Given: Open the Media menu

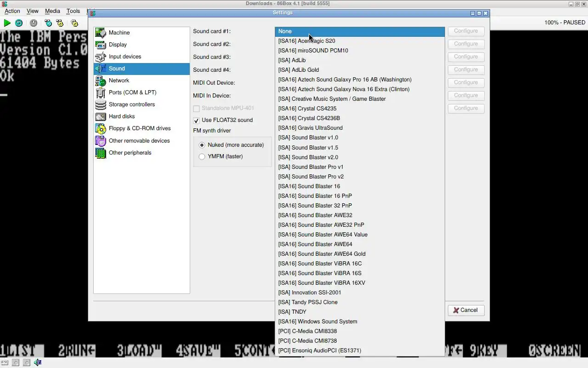Looking at the screenshot, I should pyautogui.click(x=52, y=11).
